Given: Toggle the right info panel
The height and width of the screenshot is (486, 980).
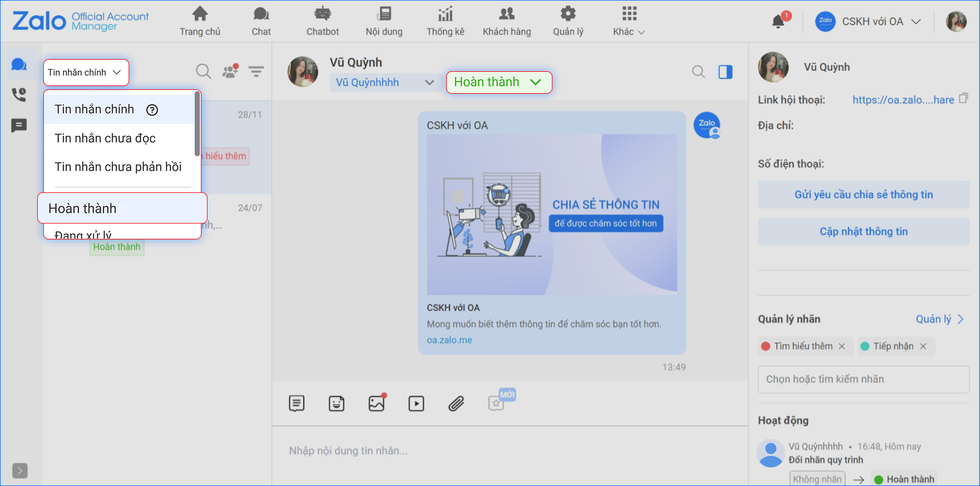Looking at the screenshot, I should 725,72.
